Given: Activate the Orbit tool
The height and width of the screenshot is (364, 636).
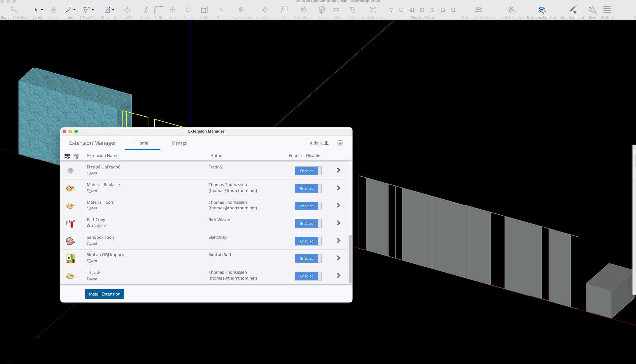Looking at the screenshot, I should (336, 10).
